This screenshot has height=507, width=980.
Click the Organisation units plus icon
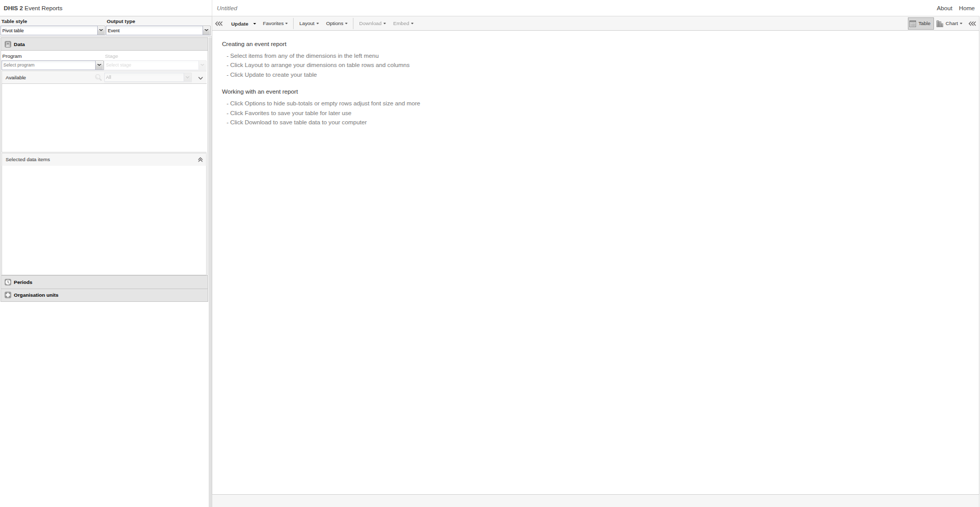pyautogui.click(x=8, y=295)
